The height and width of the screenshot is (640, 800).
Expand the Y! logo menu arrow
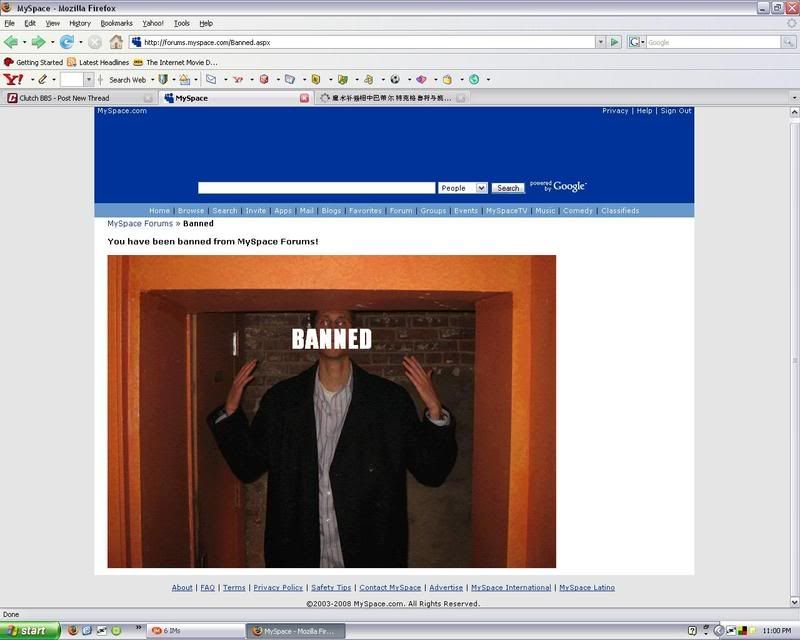click(x=32, y=80)
